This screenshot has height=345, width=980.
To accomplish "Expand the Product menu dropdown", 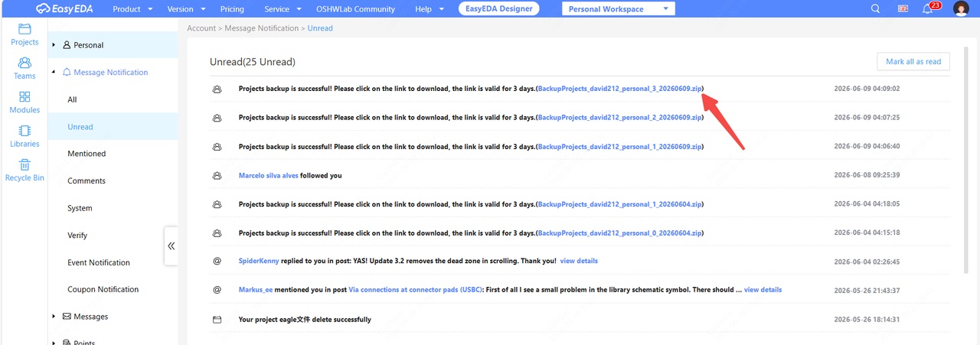I will (132, 9).
